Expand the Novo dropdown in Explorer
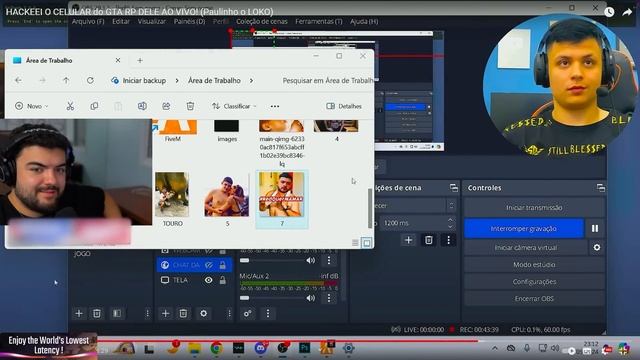 click(x=31, y=106)
